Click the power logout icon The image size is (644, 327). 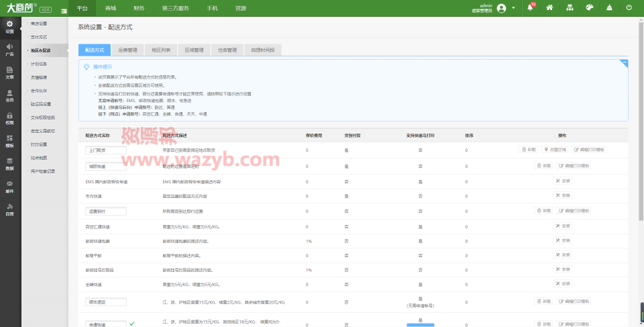click(x=629, y=7)
